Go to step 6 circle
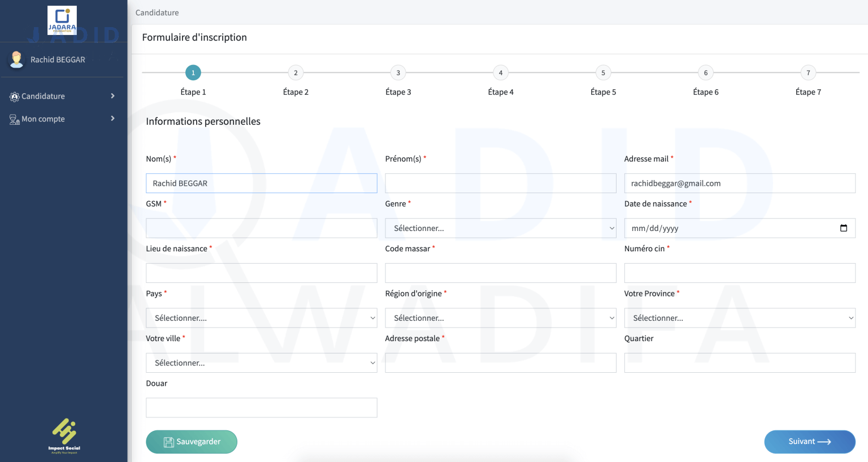The image size is (868, 462). (706, 73)
